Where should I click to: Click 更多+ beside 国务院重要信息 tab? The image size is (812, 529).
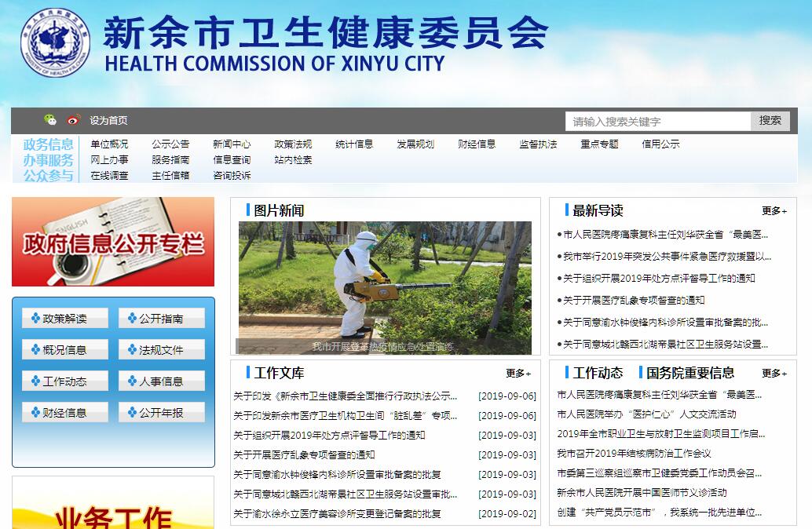tap(774, 373)
